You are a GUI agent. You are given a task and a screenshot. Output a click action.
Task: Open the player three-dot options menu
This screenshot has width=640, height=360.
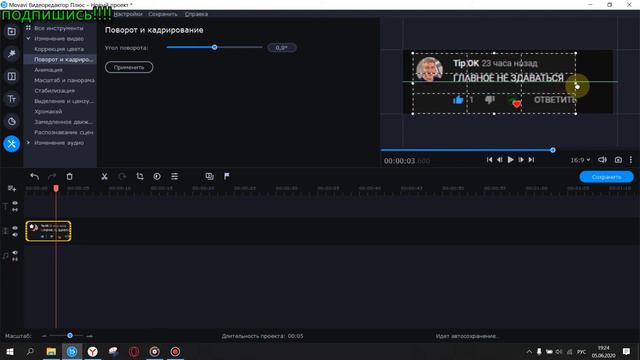[631, 160]
